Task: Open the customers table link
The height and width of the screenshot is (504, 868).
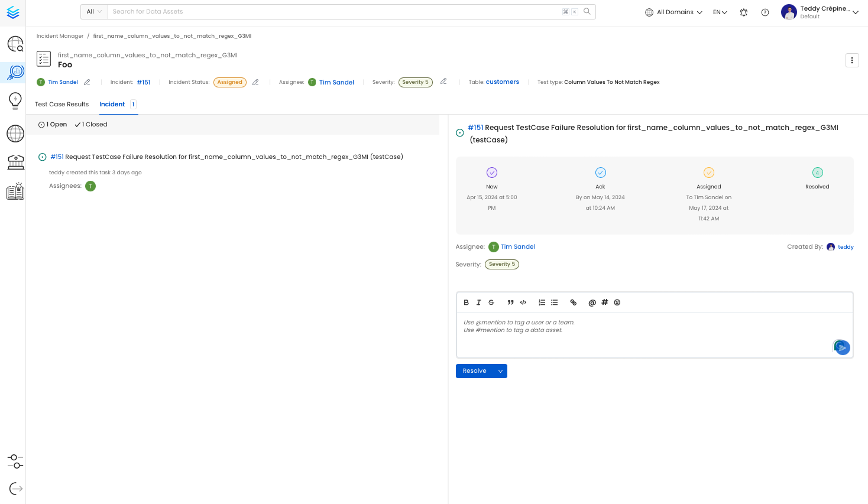Action: pyautogui.click(x=502, y=82)
